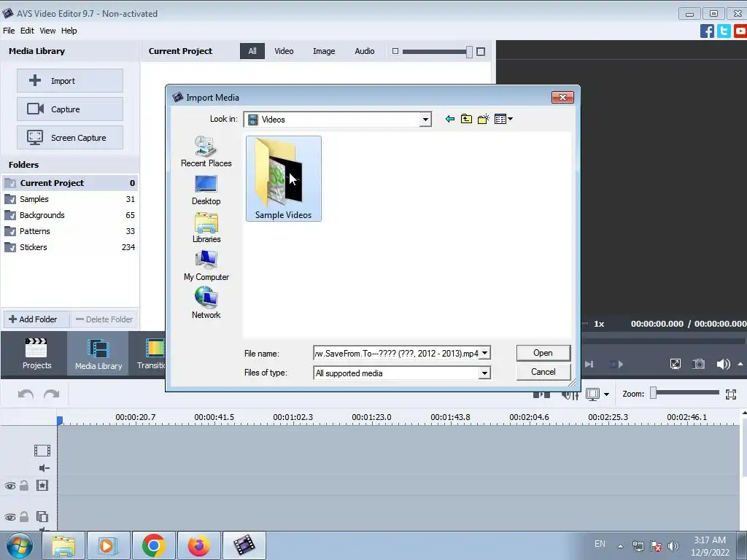Lock the video overlay track

24,516
